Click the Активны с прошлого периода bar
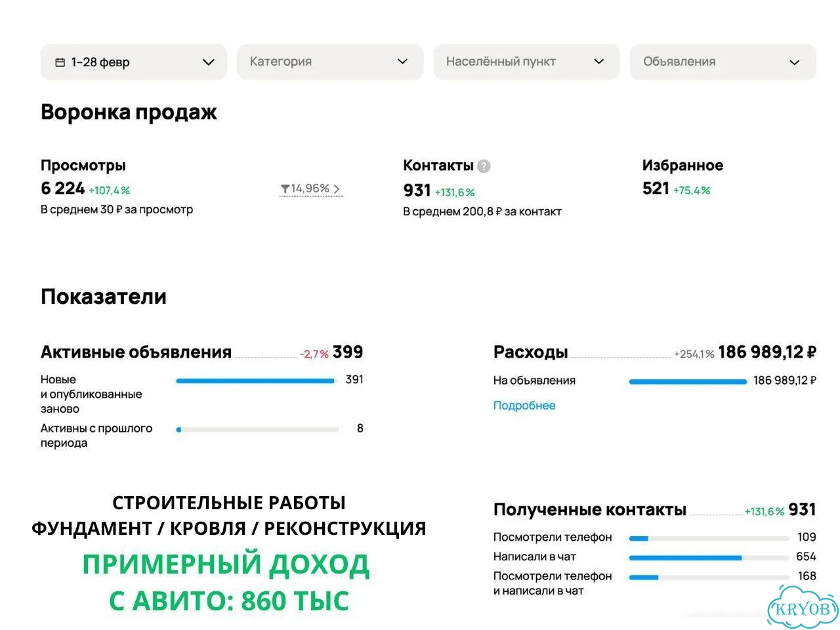The height and width of the screenshot is (630, 840). 257,429
